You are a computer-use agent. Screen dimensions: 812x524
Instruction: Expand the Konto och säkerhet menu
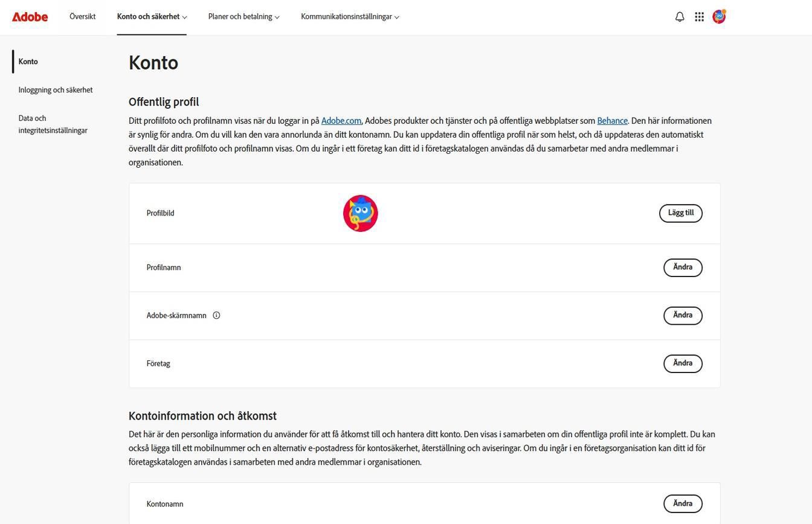[152, 17]
